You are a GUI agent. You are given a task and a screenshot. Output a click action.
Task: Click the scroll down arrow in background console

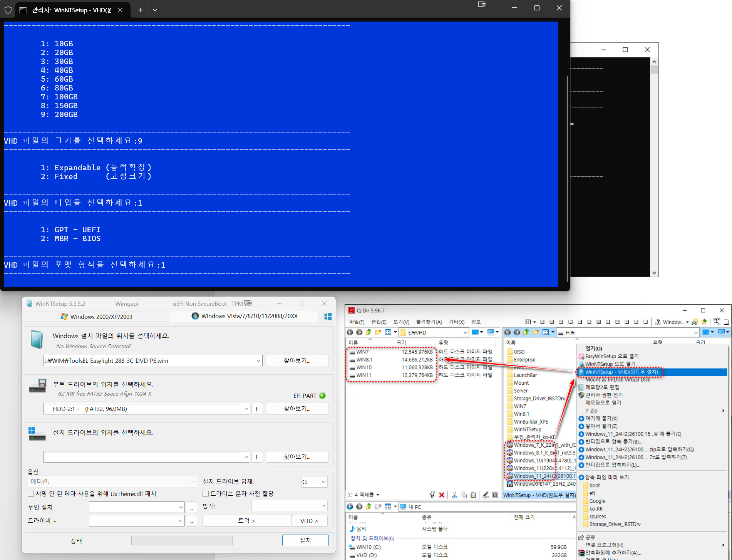tap(654, 273)
